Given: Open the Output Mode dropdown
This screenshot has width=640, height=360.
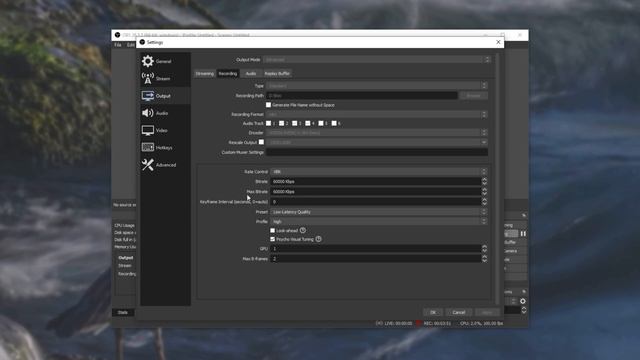Looking at the screenshot, I should tap(376, 60).
